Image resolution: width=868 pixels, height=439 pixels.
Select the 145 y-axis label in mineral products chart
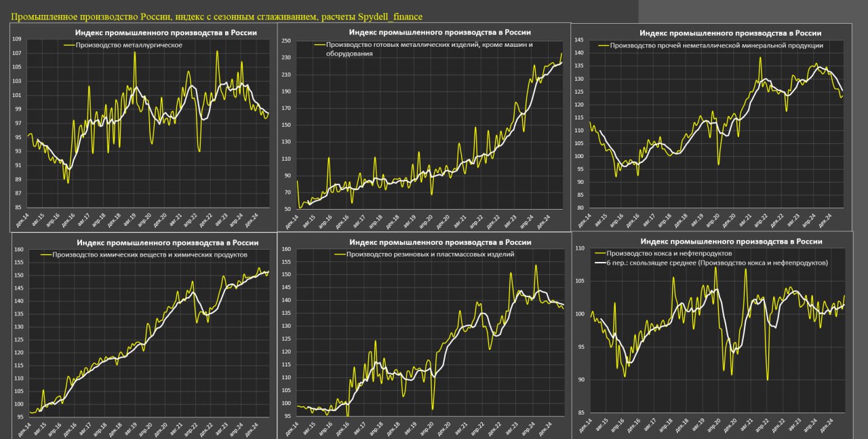578,40
